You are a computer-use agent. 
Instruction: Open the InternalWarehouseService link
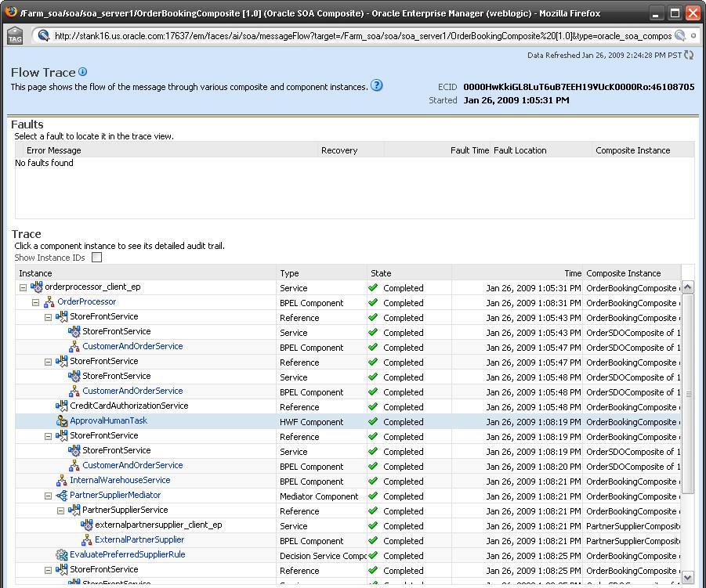click(120, 480)
